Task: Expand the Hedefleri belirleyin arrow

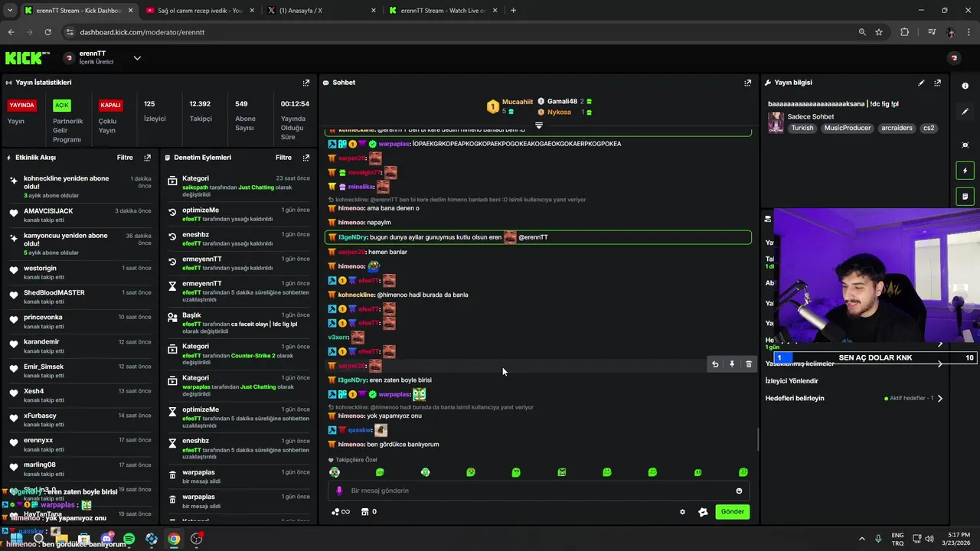Action: click(940, 399)
